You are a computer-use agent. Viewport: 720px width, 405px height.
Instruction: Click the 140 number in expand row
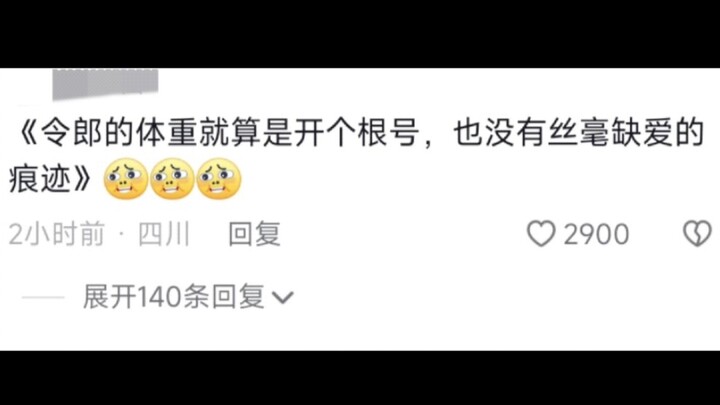[159, 297]
